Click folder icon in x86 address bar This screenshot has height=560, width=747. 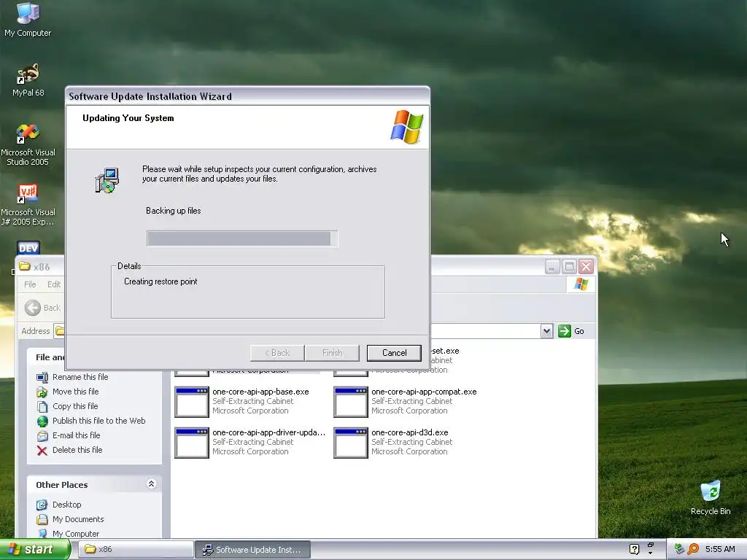point(60,330)
